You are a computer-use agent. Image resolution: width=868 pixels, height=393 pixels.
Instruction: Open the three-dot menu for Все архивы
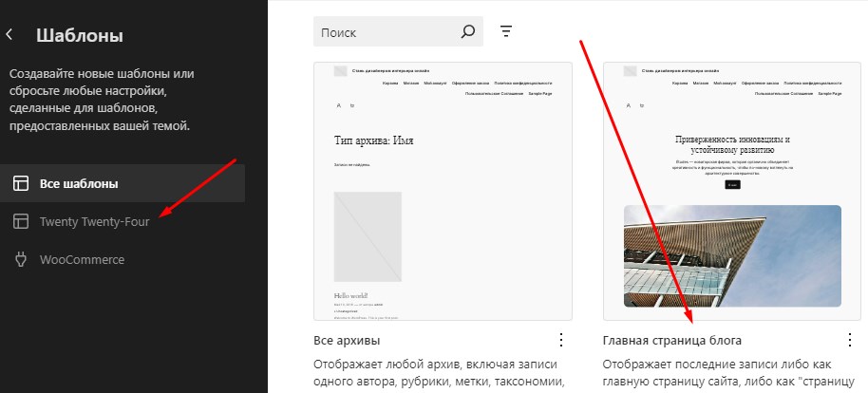[x=560, y=340]
